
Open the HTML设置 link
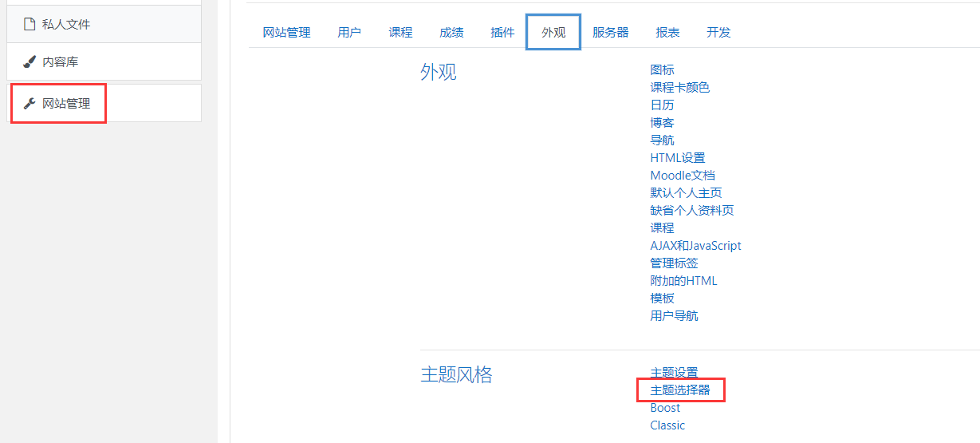coord(677,158)
